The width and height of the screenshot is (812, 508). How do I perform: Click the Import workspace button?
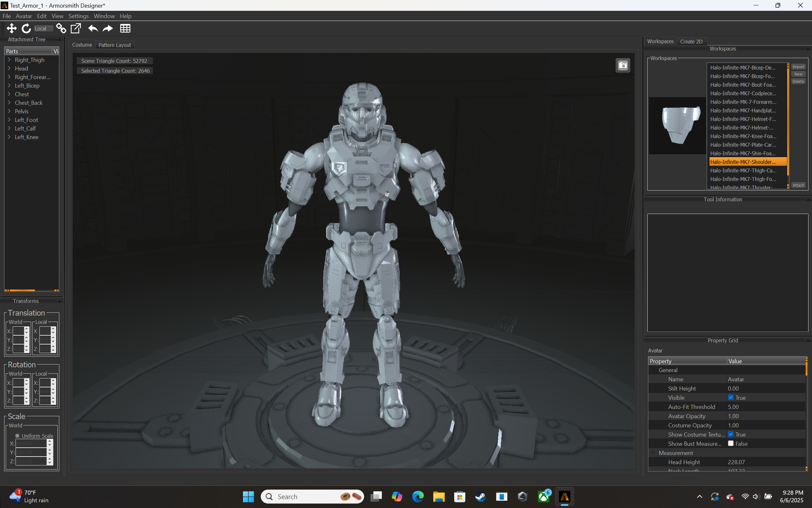point(798,67)
